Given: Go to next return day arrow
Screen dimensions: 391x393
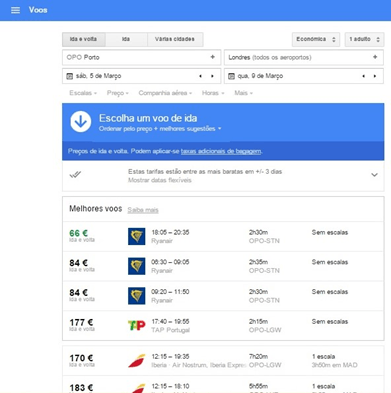Looking at the screenshot, I should (x=375, y=76).
